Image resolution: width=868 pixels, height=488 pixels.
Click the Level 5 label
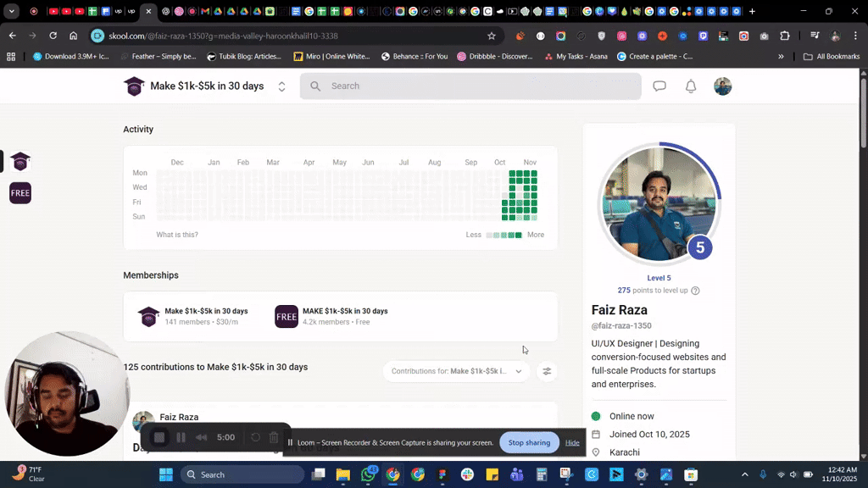[x=659, y=278]
